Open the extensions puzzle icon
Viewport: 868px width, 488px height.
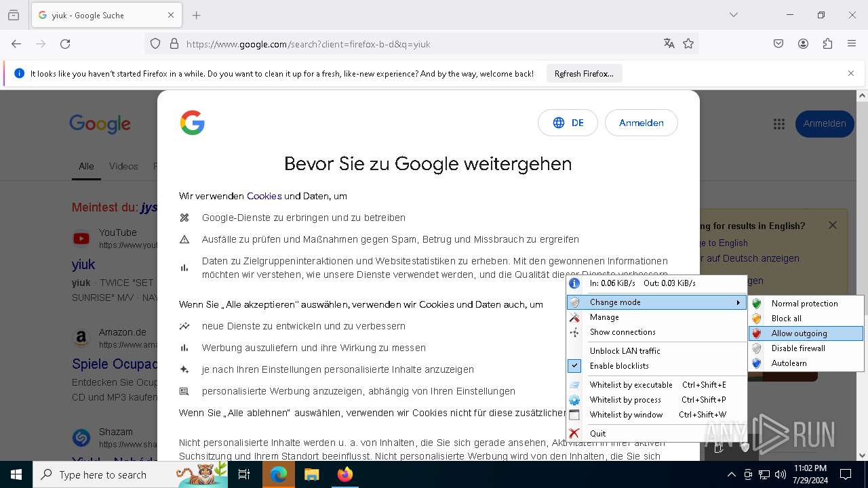[x=827, y=44]
